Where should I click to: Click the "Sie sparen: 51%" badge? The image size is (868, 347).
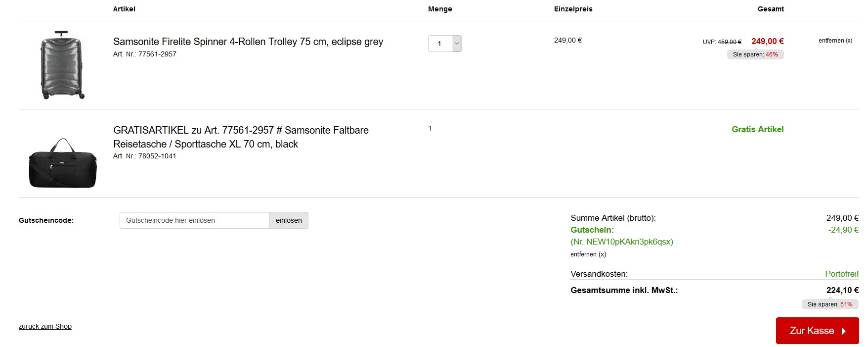coord(829,304)
